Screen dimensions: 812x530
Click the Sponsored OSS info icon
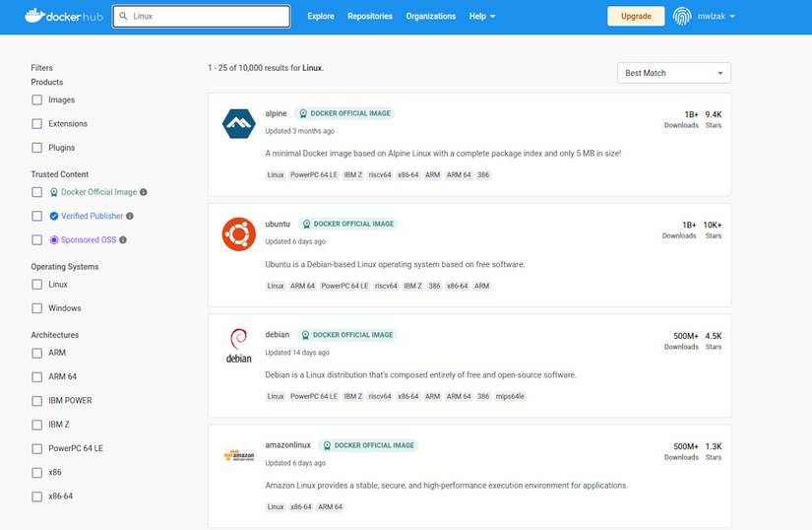pos(123,239)
